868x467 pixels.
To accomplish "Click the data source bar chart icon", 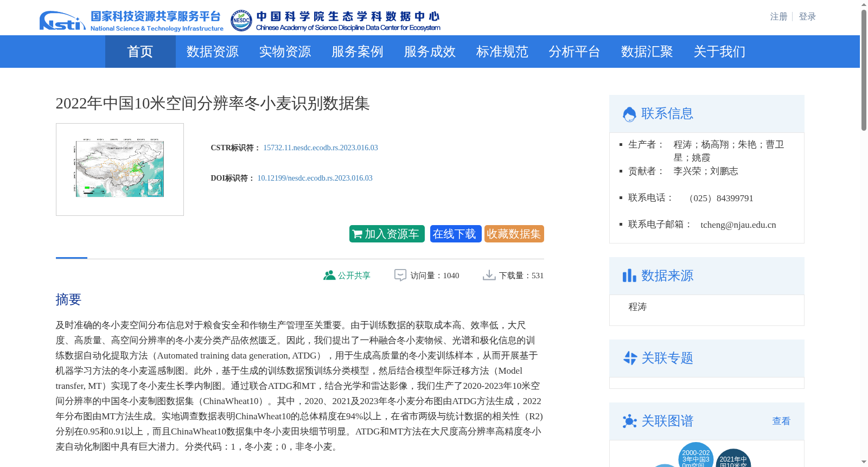I will click(629, 276).
